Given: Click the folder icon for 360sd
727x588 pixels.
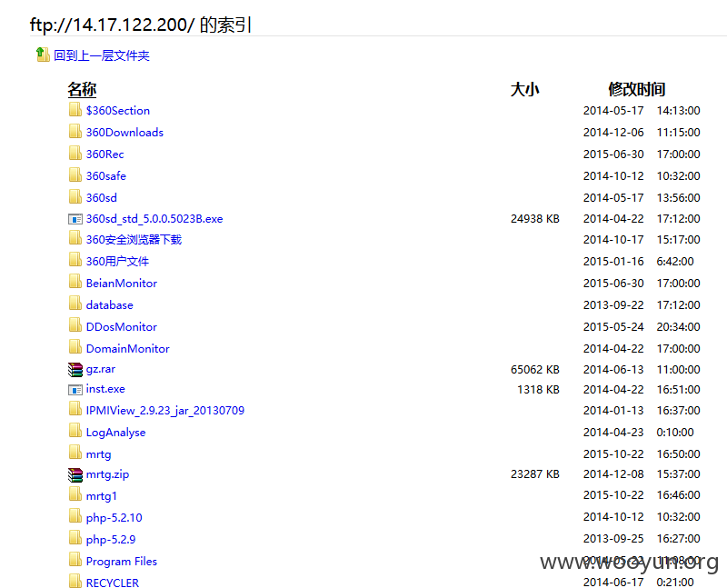Looking at the screenshot, I should (75, 196).
